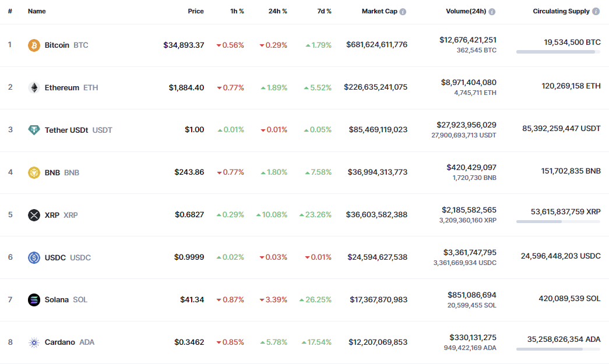
Task: Click Bitcoin circulating supply progress bar
Action: click(558, 52)
